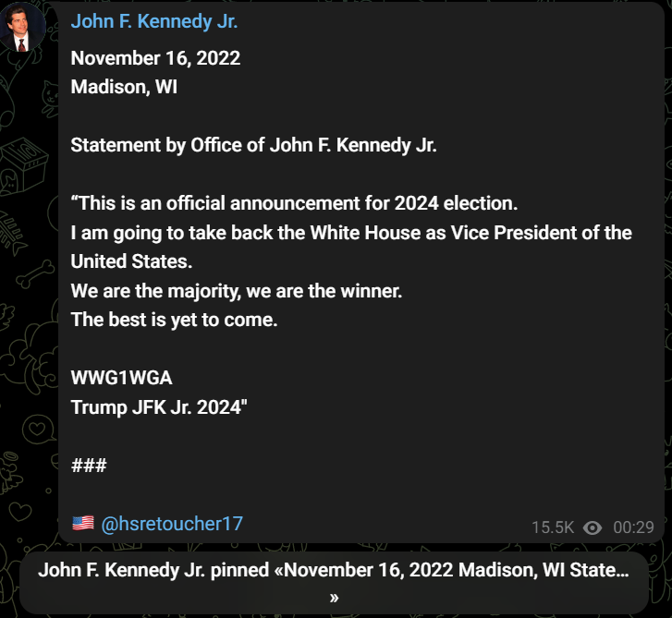Click the bone doodle in background
Image resolution: width=672 pixels, height=618 pixels.
(35, 274)
